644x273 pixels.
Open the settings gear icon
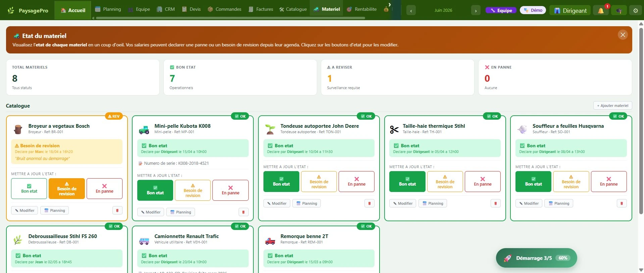point(636,10)
